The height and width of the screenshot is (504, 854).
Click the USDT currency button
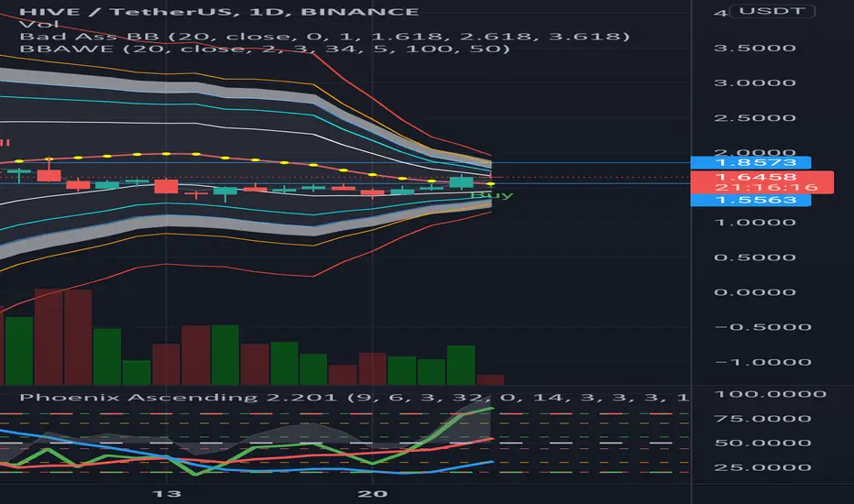click(772, 11)
